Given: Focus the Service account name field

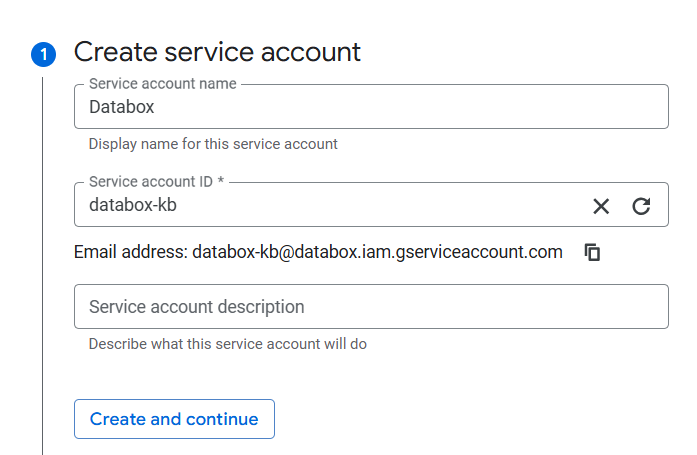Looking at the screenshot, I should [371, 107].
